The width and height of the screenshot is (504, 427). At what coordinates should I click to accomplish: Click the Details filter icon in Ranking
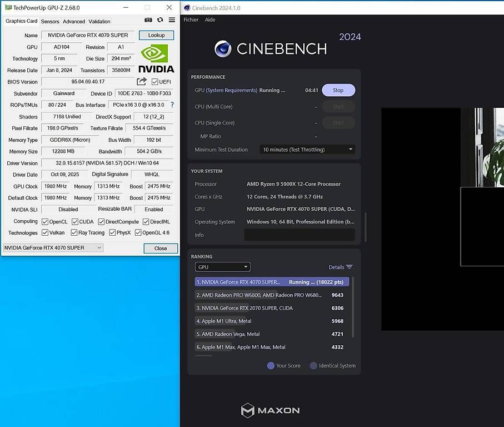tap(351, 267)
